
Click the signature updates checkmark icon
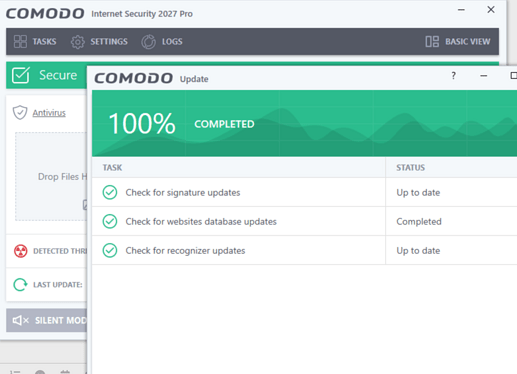(110, 192)
